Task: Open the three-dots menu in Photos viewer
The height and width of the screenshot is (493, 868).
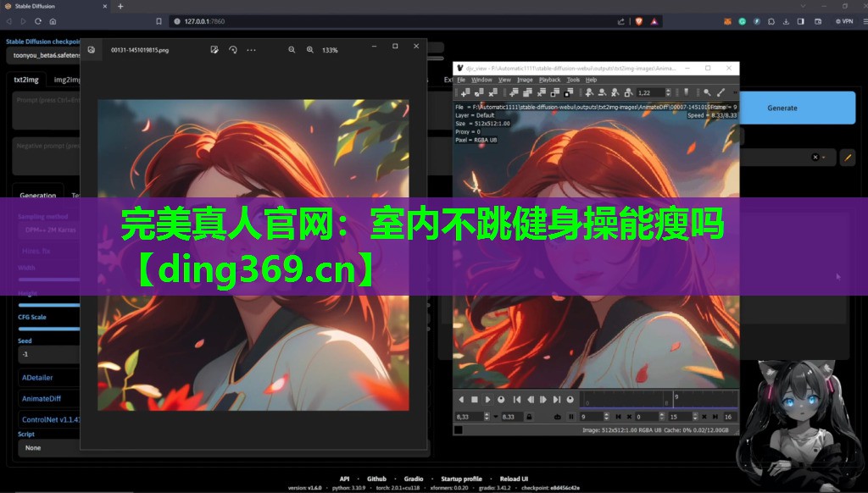Action: (251, 50)
